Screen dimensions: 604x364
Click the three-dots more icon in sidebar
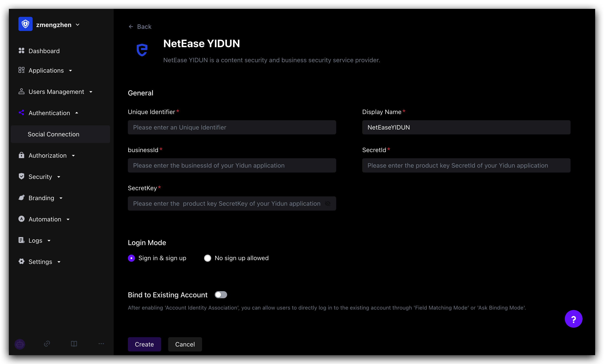(x=101, y=344)
